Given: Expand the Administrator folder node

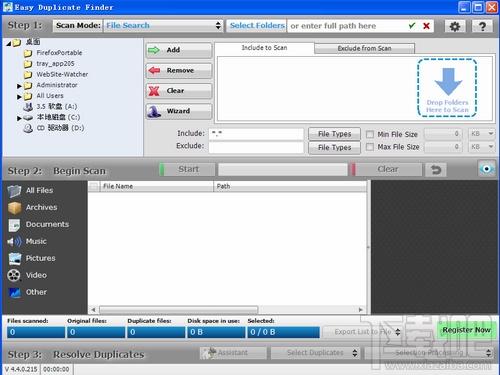Looking at the screenshot, I should point(19,86).
